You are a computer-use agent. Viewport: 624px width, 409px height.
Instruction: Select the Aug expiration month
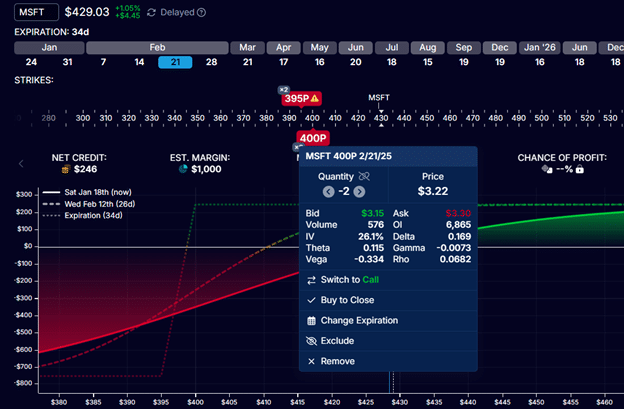click(427, 48)
